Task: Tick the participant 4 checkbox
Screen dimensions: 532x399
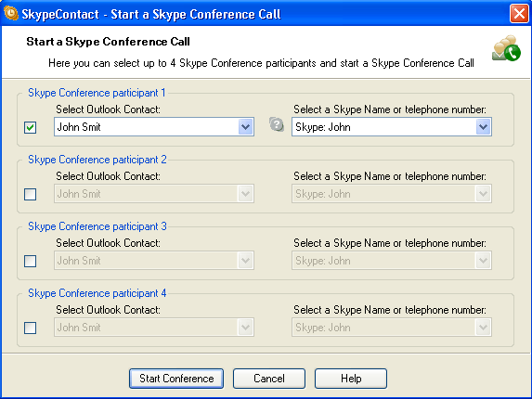Action: tap(31, 328)
